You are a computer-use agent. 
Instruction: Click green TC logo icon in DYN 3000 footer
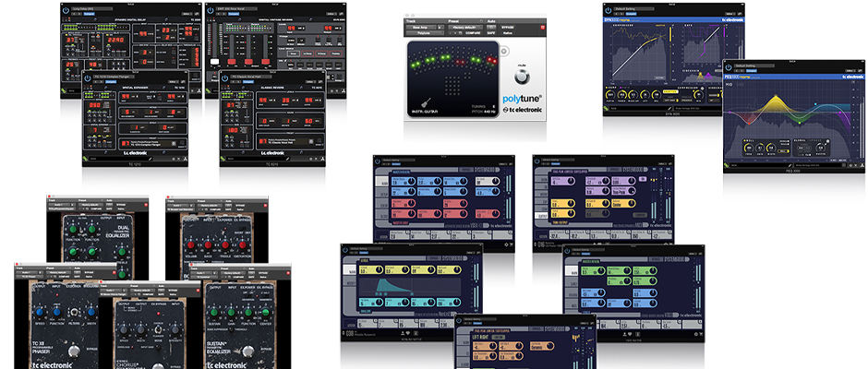tap(608, 109)
